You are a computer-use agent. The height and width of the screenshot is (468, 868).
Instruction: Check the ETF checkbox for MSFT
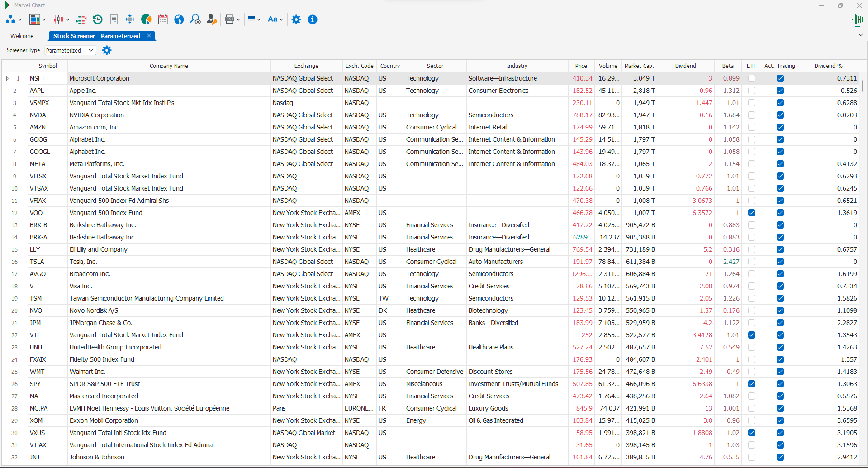pos(751,78)
